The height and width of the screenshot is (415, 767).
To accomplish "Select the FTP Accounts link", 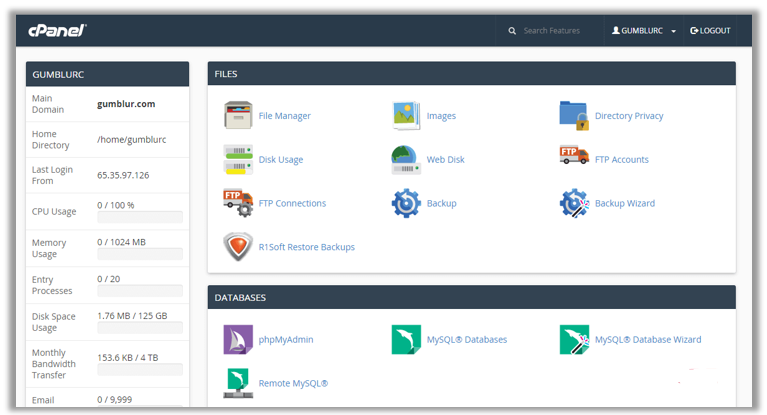I will pyautogui.click(x=622, y=160).
